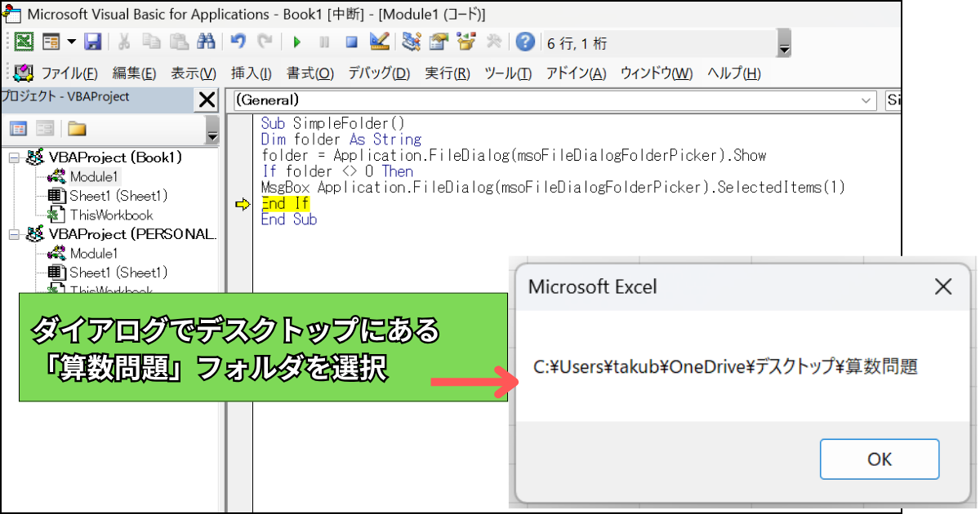Select Sheet1 (Sheet1) under Book1 project

pos(118,196)
